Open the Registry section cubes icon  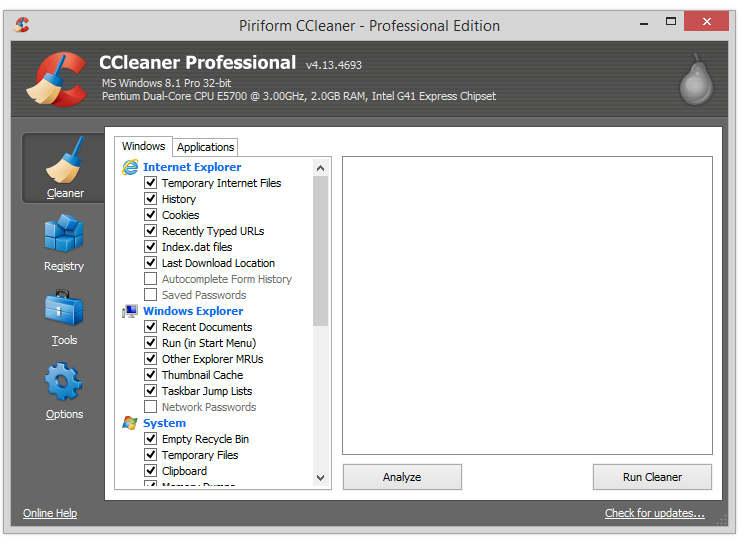[64, 233]
